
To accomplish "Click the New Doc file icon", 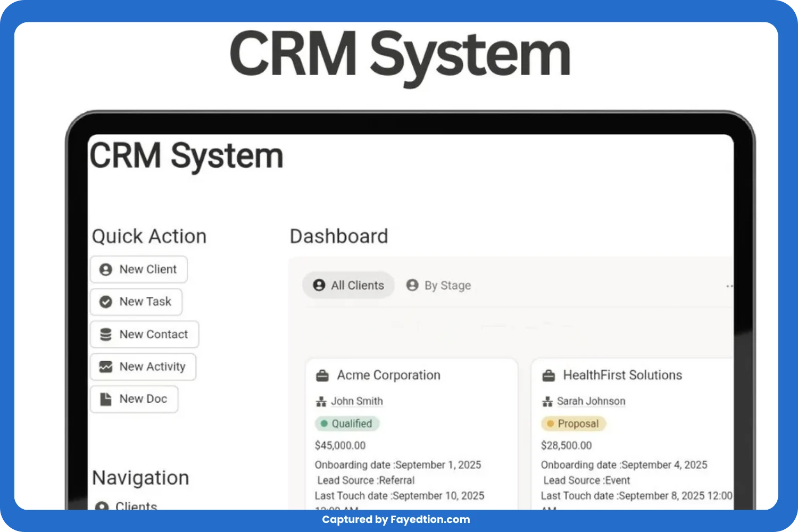I will pyautogui.click(x=106, y=399).
